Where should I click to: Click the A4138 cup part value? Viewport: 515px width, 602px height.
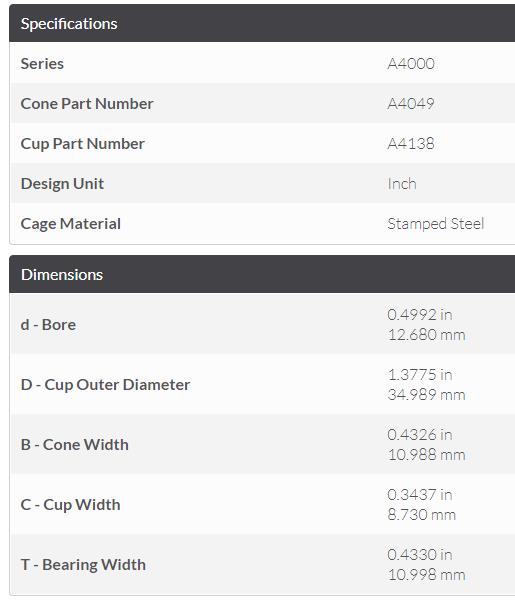click(x=411, y=144)
